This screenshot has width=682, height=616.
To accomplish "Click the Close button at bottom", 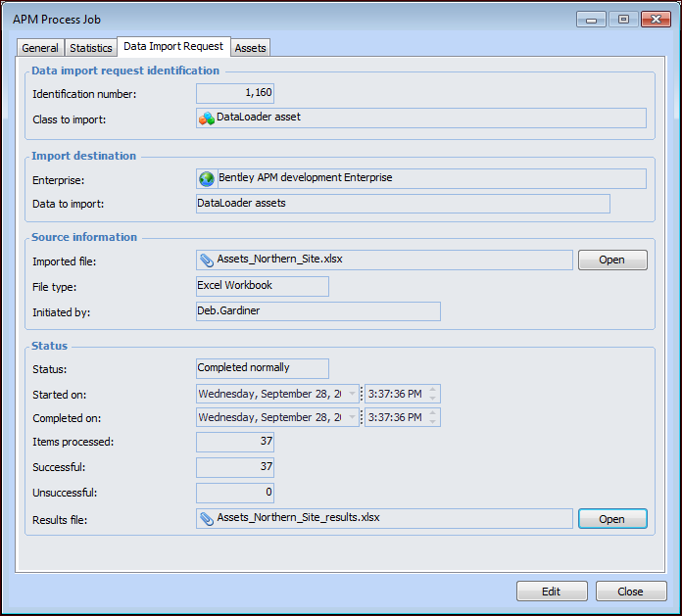I will tap(631, 592).
